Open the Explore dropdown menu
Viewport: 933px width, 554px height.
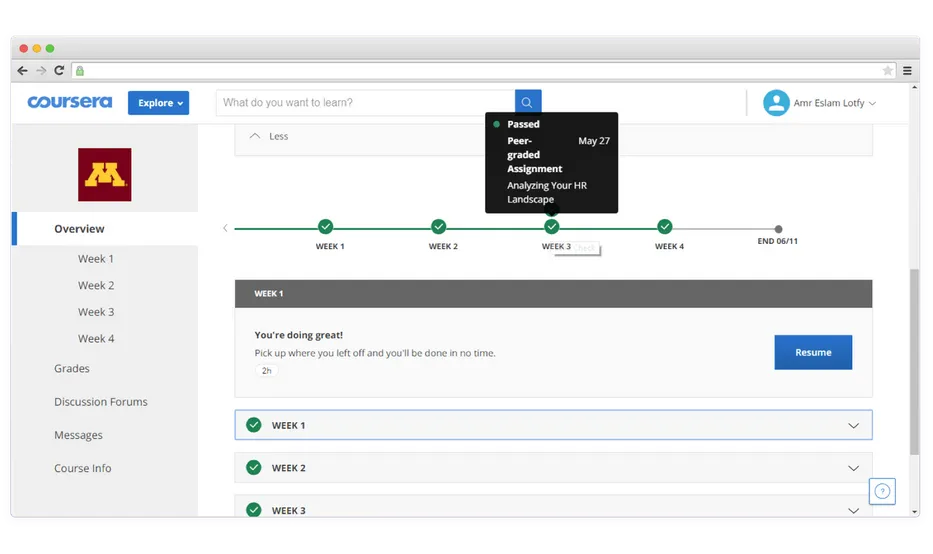(x=158, y=103)
